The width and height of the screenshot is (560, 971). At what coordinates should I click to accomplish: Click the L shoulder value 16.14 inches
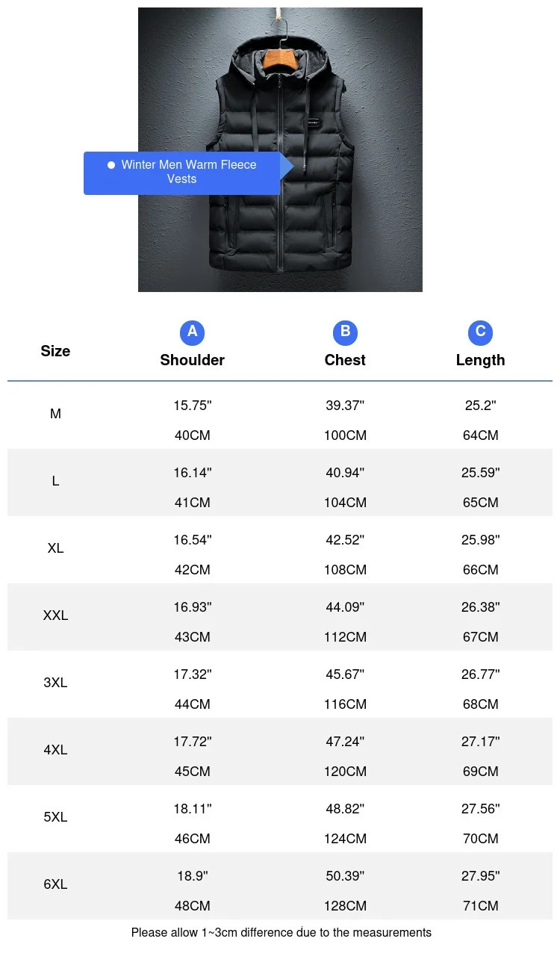[x=193, y=473]
